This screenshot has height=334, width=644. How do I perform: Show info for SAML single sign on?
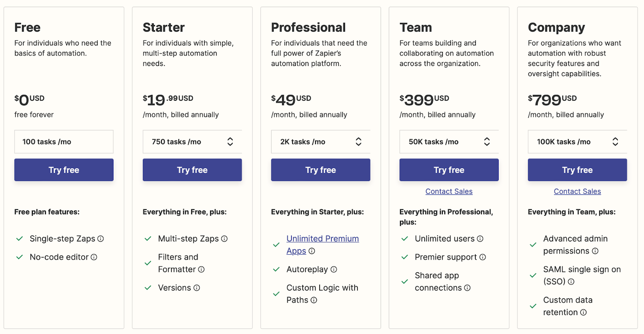571,282
